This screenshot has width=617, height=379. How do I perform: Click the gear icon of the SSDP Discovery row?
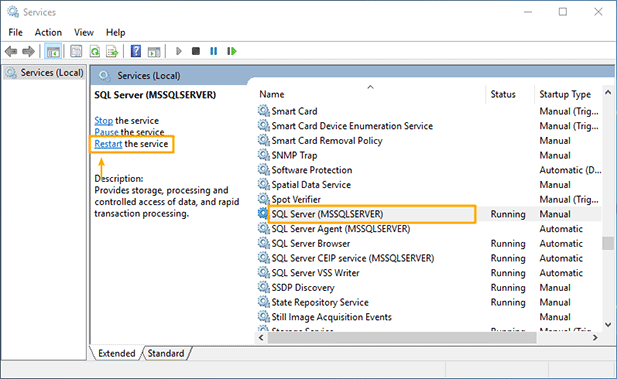[x=263, y=287]
